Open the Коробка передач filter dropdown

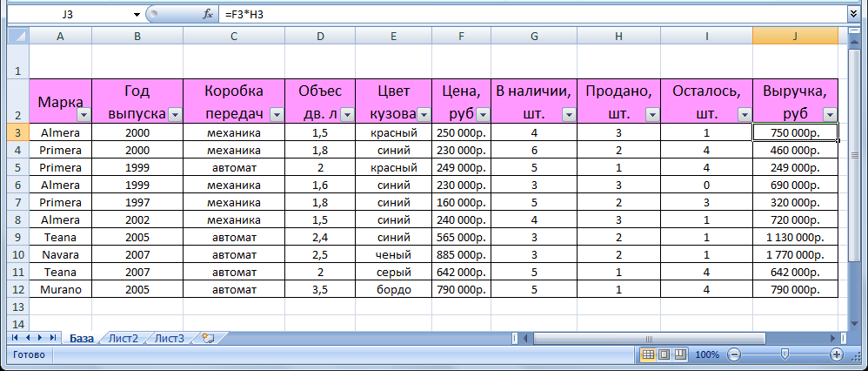tap(277, 115)
